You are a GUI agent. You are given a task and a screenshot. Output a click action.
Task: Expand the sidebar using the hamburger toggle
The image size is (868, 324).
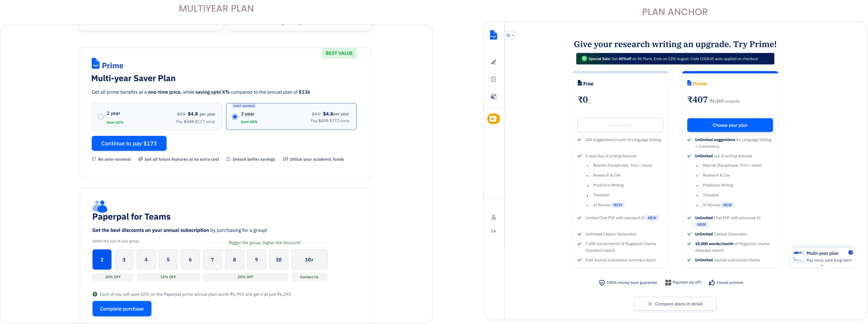coord(510,35)
